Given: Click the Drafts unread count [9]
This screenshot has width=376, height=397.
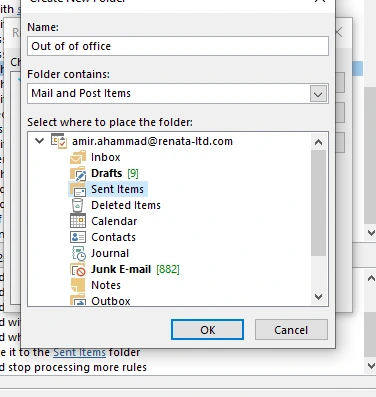Looking at the screenshot, I should click(133, 173).
